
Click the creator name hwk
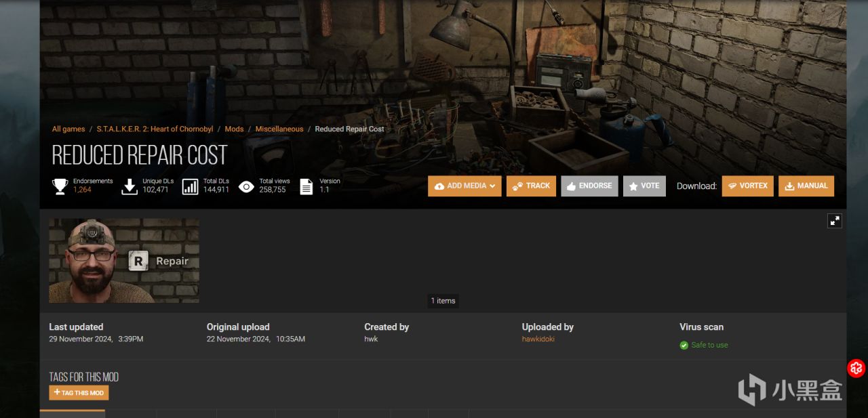[x=371, y=339]
